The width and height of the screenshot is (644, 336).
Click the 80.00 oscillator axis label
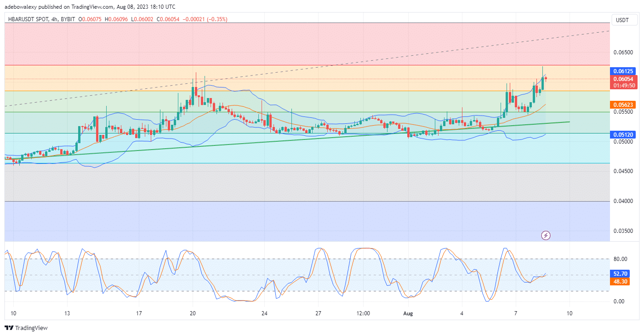click(620, 259)
